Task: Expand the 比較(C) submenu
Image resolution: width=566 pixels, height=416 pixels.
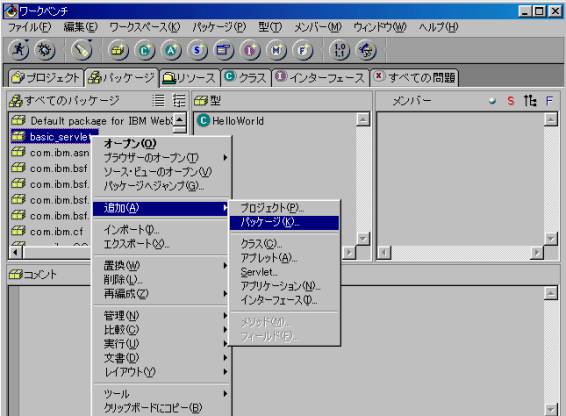Action: pos(161,329)
